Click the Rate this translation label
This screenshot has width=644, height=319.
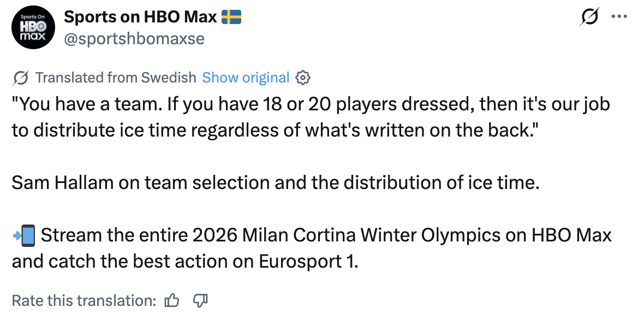pyautogui.click(x=84, y=300)
